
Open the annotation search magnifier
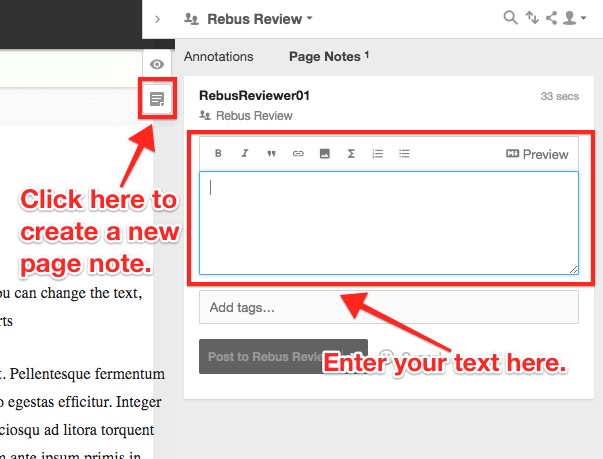[x=510, y=18]
